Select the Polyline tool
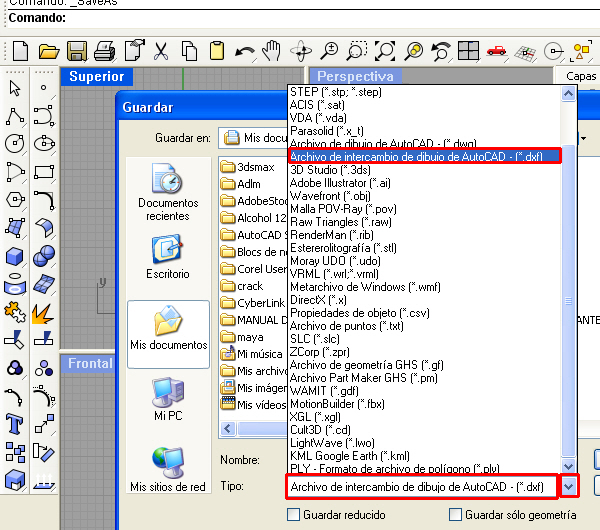Image resolution: width=600 pixels, height=530 pixels. click(x=15, y=116)
